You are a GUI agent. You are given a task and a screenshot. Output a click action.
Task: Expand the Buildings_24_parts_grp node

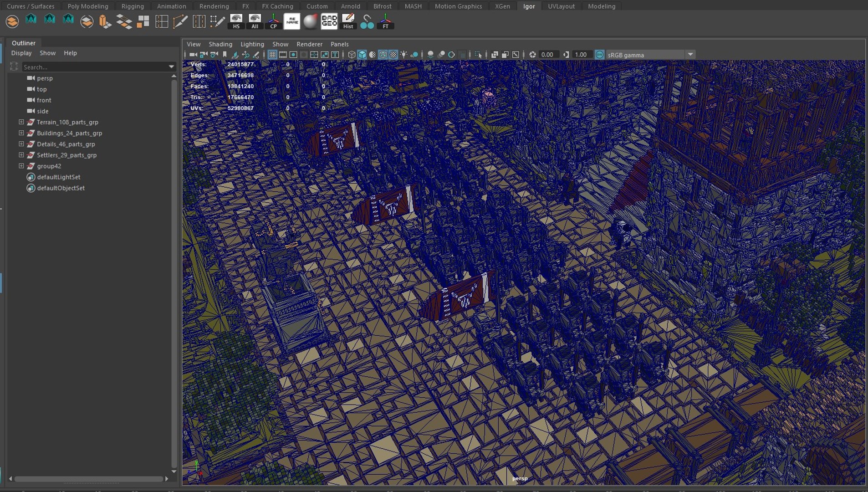(x=21, y=133)
